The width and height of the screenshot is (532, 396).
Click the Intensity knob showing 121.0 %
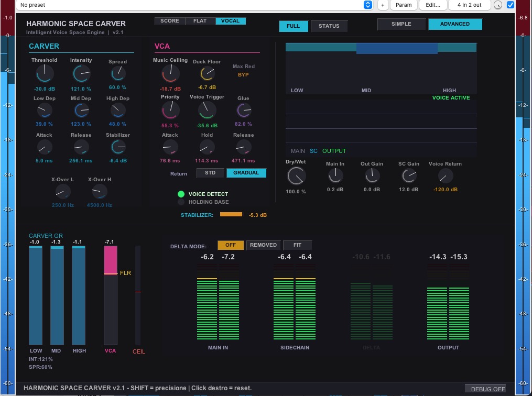[81, 73]
